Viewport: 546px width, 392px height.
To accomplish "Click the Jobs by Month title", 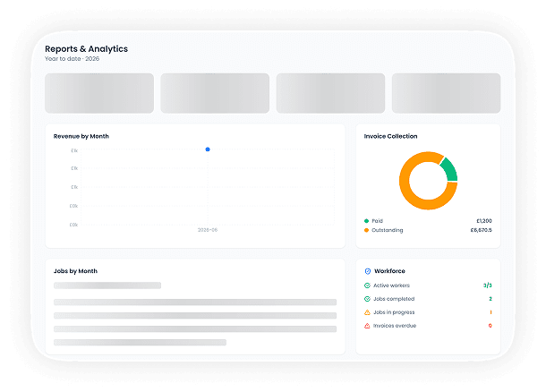I will tap(75, 271).
